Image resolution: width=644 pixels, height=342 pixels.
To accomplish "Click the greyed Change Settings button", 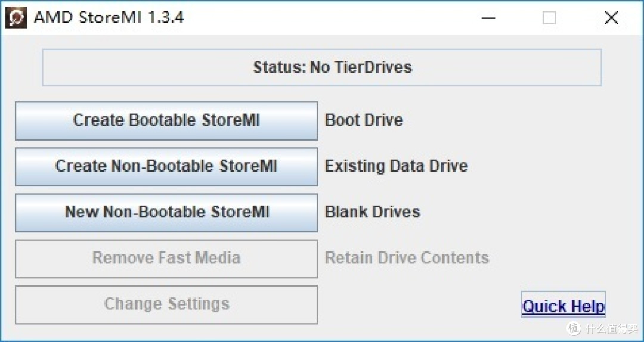I will coord(166,304).
